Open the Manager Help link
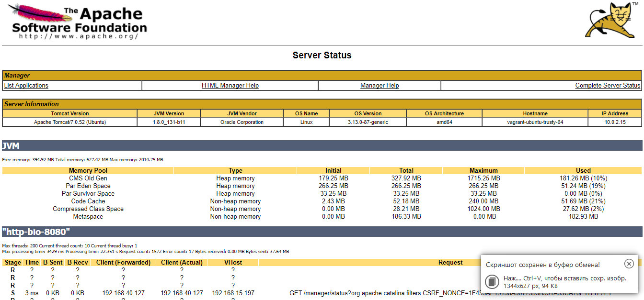The image size is (644, 300). pos(379,86)
